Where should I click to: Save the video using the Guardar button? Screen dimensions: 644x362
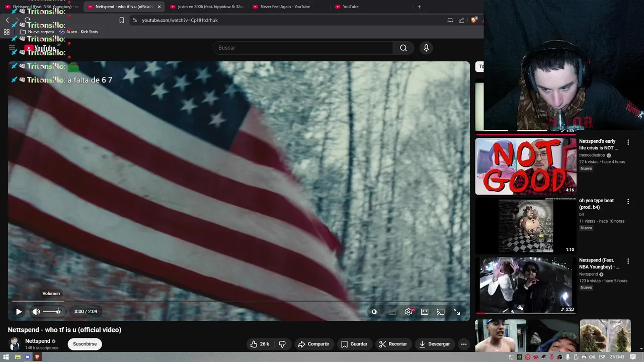click(354, 344)
